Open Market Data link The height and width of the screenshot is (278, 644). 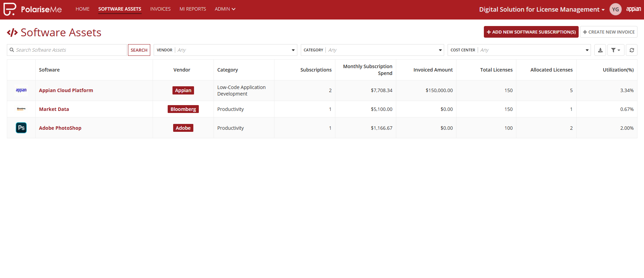pyautogui.click(x=54, y=109)
